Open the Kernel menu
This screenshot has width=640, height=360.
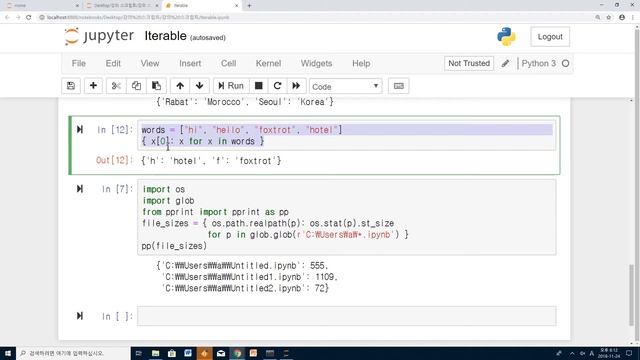[x=268, y=64]
